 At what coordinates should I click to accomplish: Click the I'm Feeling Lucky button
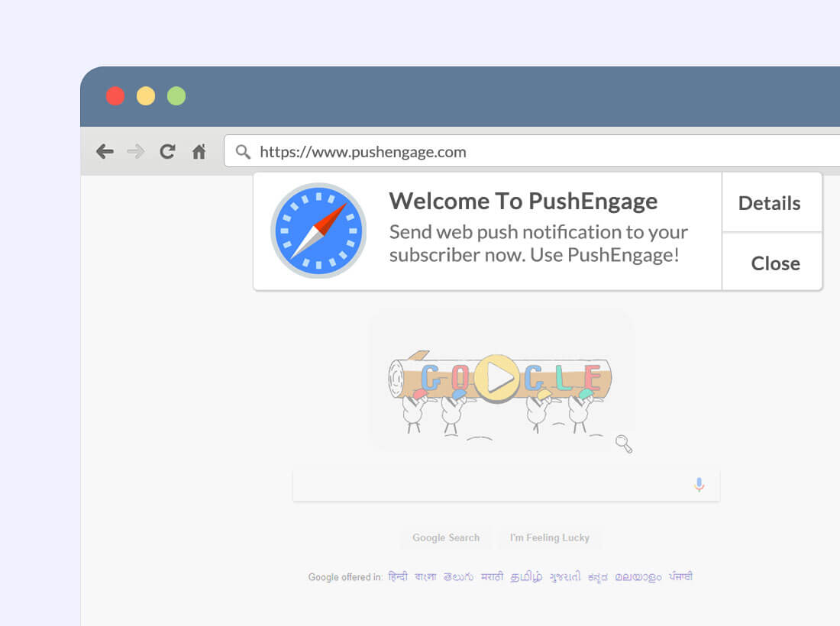(550, 537)
